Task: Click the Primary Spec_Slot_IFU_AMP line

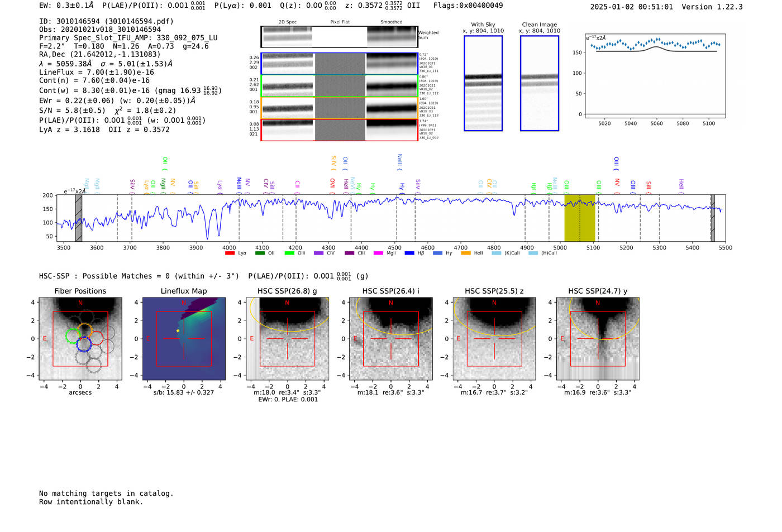Action: [x=128, y=38]
